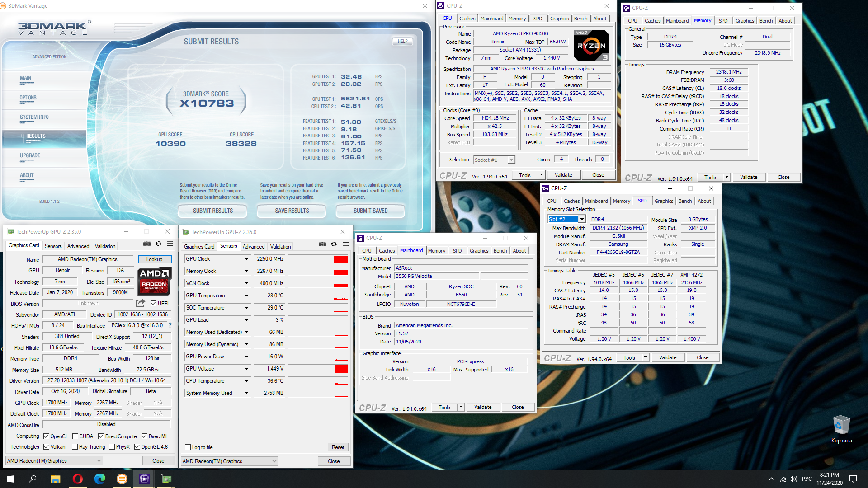Switch to Advanced tab in left GPU-Z window
This screenshot has height=488, width=868.
click(x=78, y=246)
